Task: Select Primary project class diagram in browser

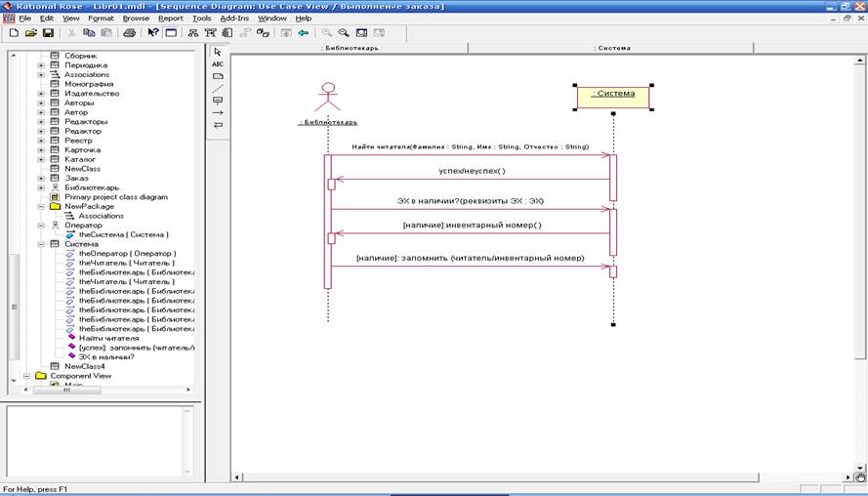Action: click(115, 197)
